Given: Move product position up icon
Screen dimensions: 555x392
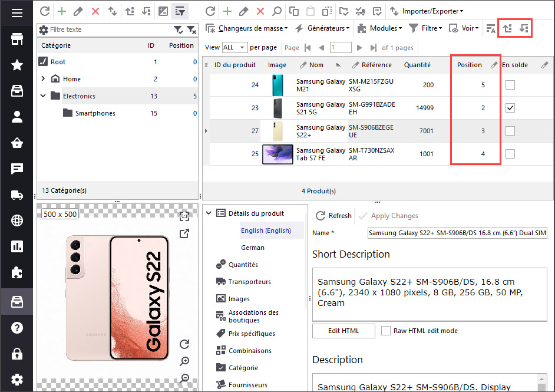Looking at the screenshot, I should pos(507,28).
